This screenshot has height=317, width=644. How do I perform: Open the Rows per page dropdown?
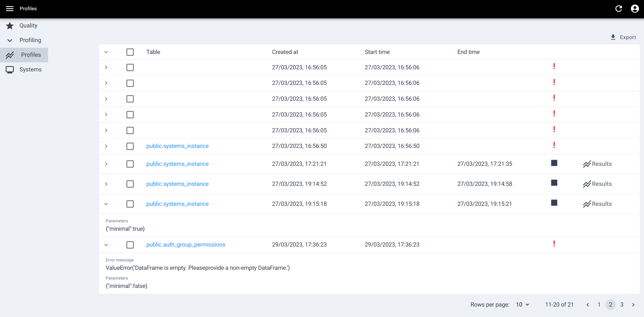(522, 305)
